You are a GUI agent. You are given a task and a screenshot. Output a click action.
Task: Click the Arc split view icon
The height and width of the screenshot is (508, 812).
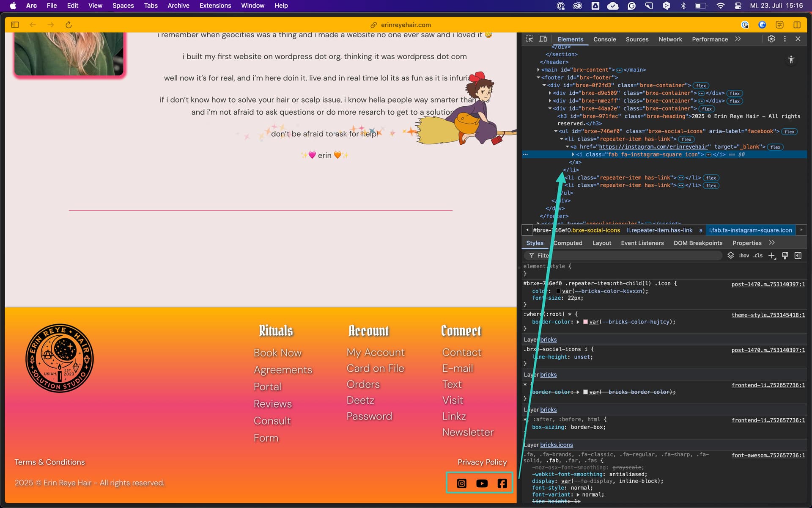coord(797,25)
